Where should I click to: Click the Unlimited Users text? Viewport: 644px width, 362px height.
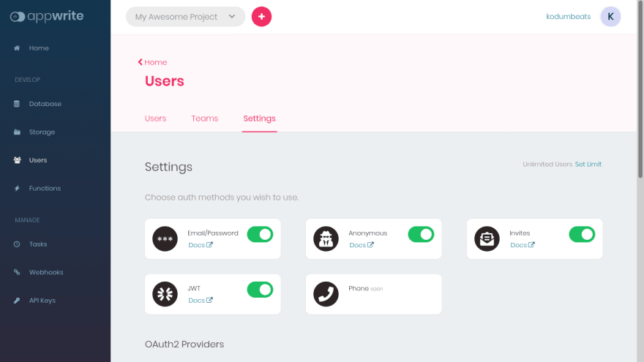click(547, 164)
